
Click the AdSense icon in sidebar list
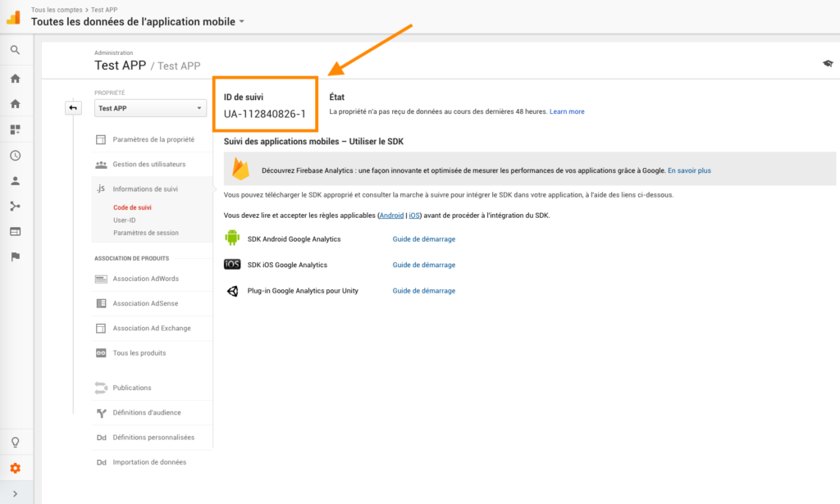pyautogui.click(x=101, y=303)
